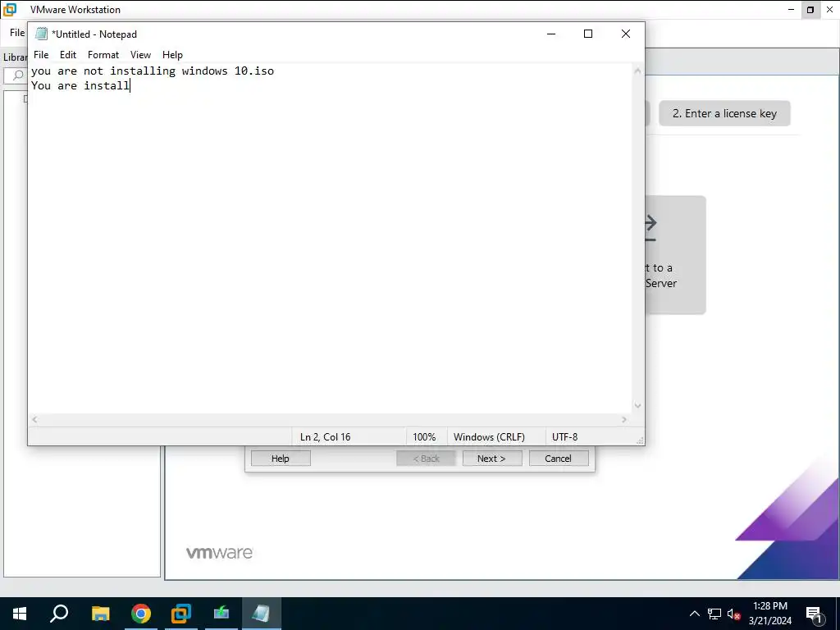The image size is (840, 630).
Task: Close the Notepad window
Action: click(x=626, y=34)
